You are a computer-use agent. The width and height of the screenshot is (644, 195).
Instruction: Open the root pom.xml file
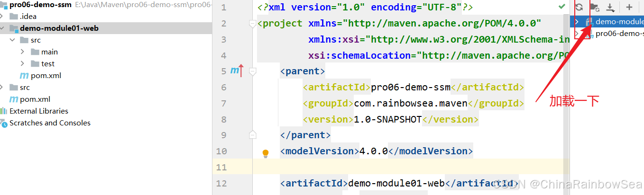(x=35, y=99)
